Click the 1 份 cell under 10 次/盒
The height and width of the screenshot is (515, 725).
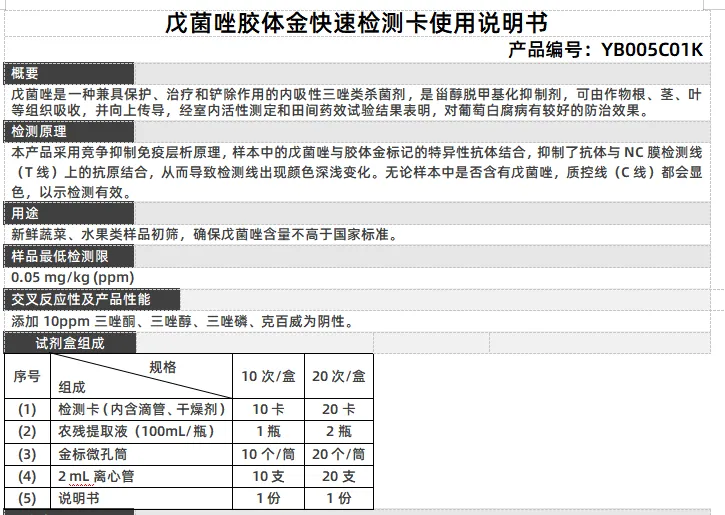click(268, 498)
